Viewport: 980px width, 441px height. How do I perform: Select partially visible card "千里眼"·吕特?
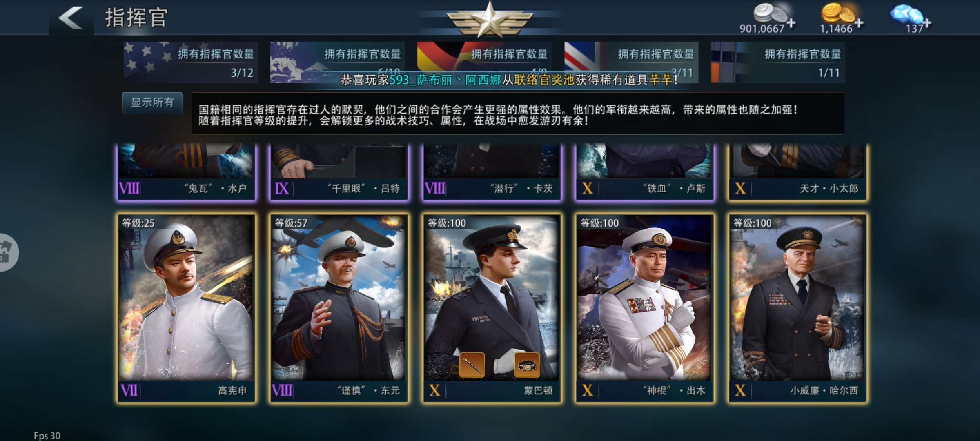click(339, 172)
